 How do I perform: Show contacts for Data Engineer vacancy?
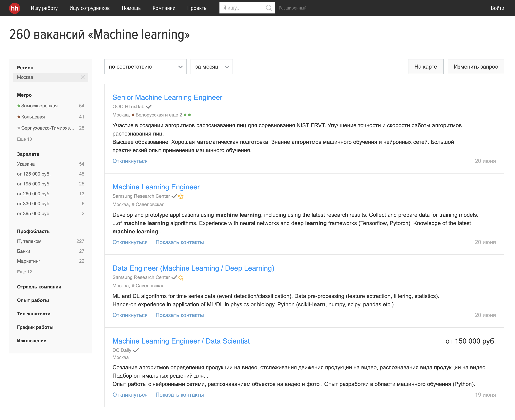[179, 315]
